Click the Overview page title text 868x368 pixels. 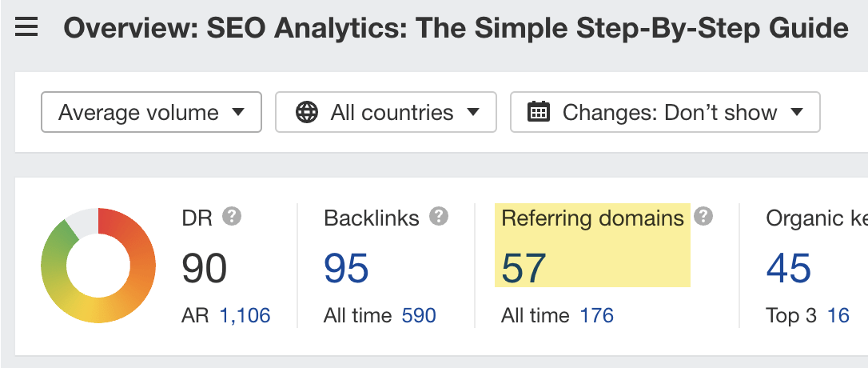point(456,28)
